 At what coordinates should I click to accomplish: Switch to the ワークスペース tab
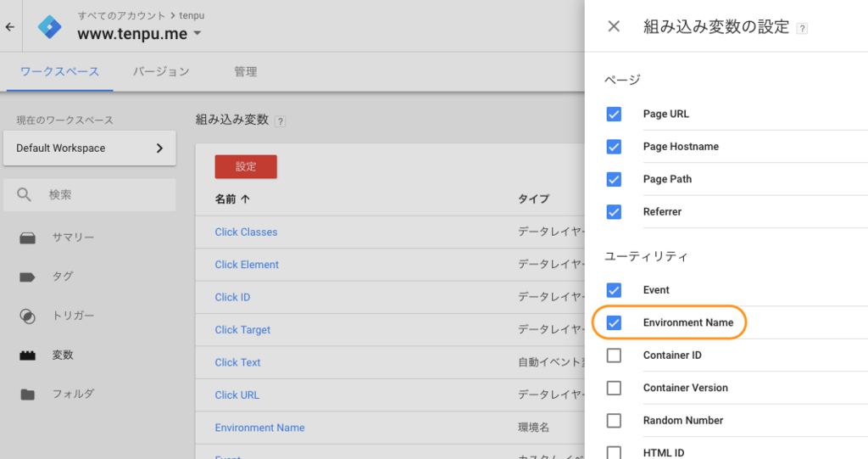click(60, 71)
